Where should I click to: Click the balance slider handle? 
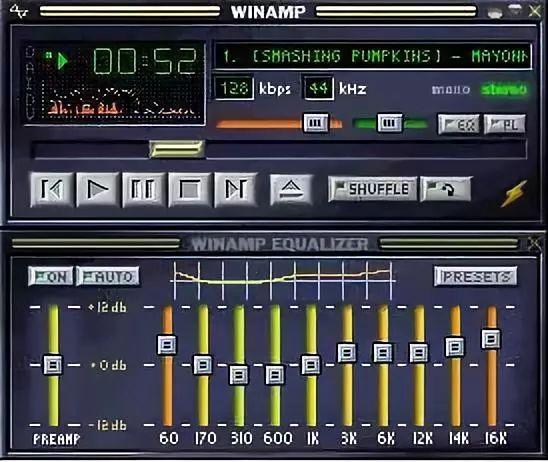point(389,123)
